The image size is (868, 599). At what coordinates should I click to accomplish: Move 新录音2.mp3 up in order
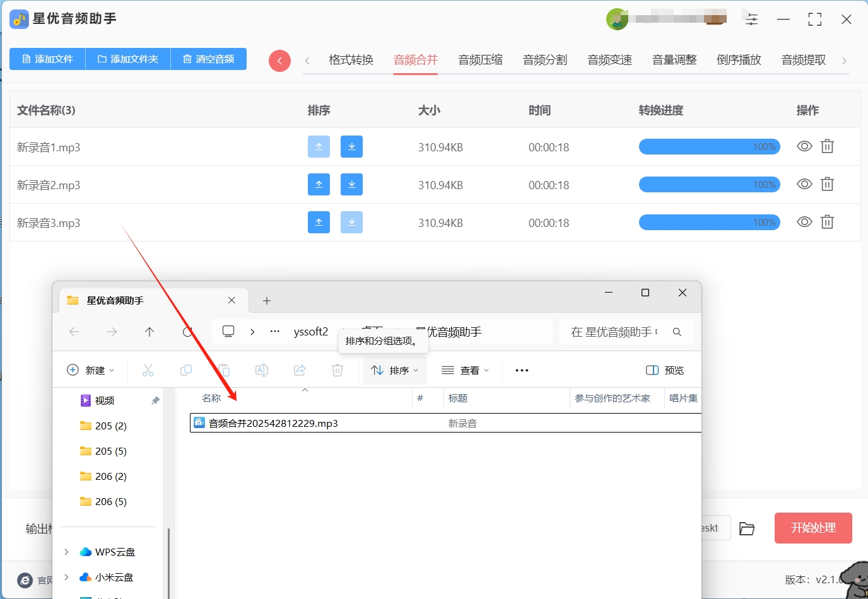(x=319, y=184)
